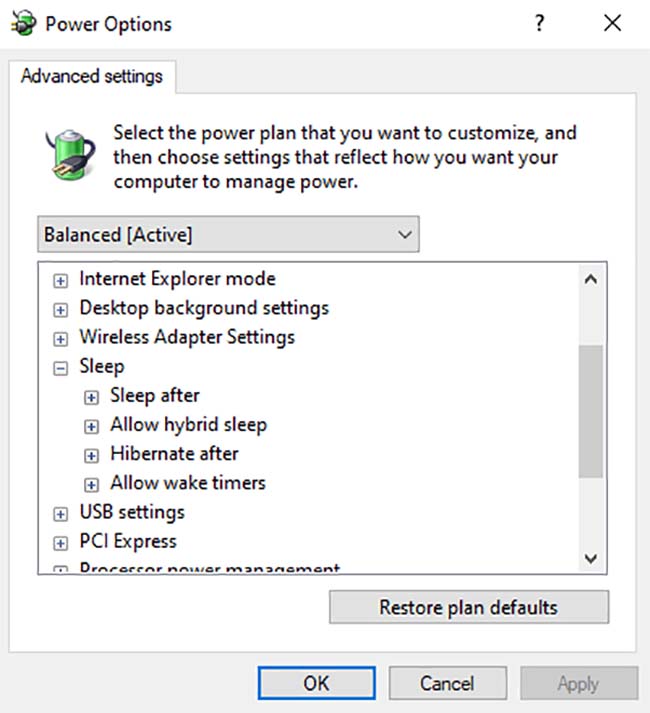Expand Allow wake timers setting

coord(91,485)
